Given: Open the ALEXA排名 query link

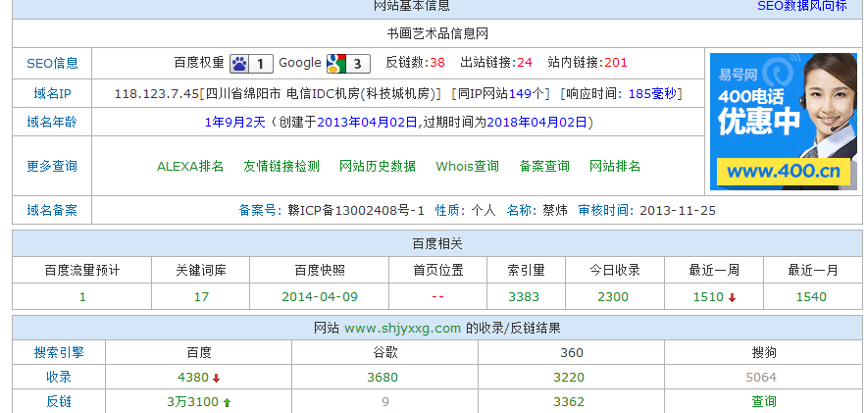Looking at the screenshot, I should tap(190, 167).
